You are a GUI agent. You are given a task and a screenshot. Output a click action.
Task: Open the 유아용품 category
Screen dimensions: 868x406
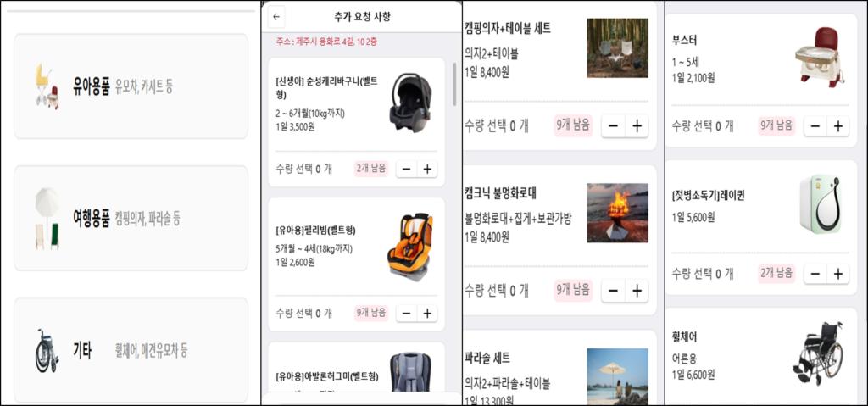click(131, 86)
